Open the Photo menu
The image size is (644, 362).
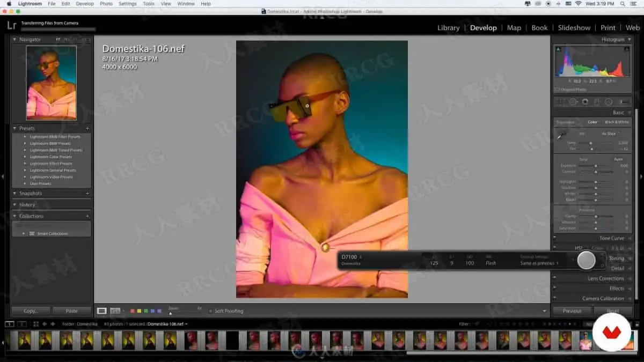(106, 4)
